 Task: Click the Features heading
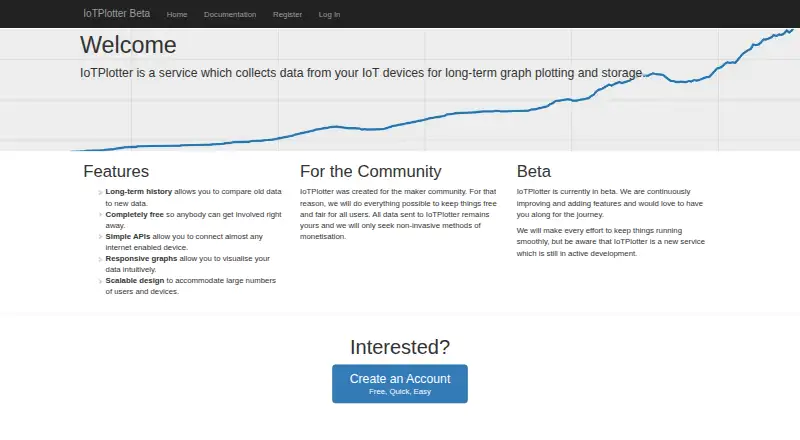pos(116,172)
